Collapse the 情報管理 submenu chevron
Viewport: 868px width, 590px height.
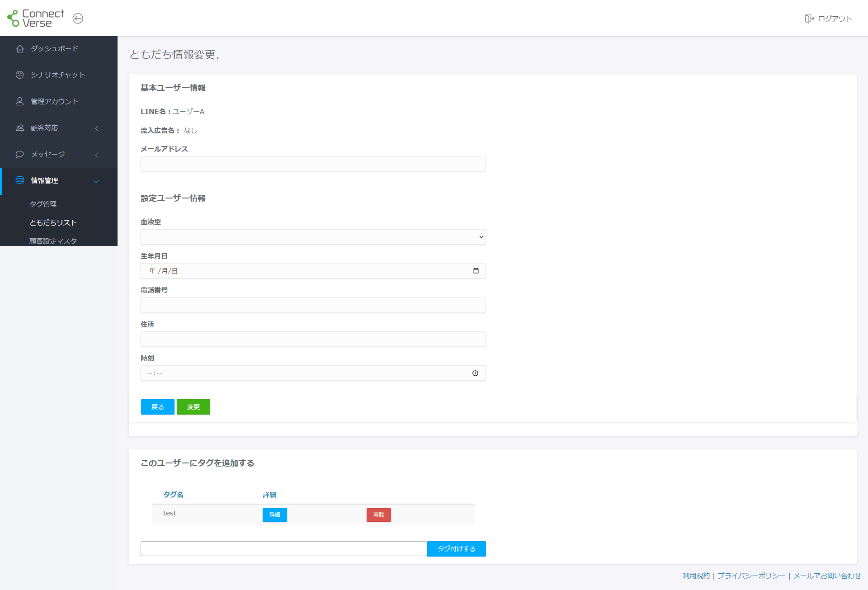point(96,182)
